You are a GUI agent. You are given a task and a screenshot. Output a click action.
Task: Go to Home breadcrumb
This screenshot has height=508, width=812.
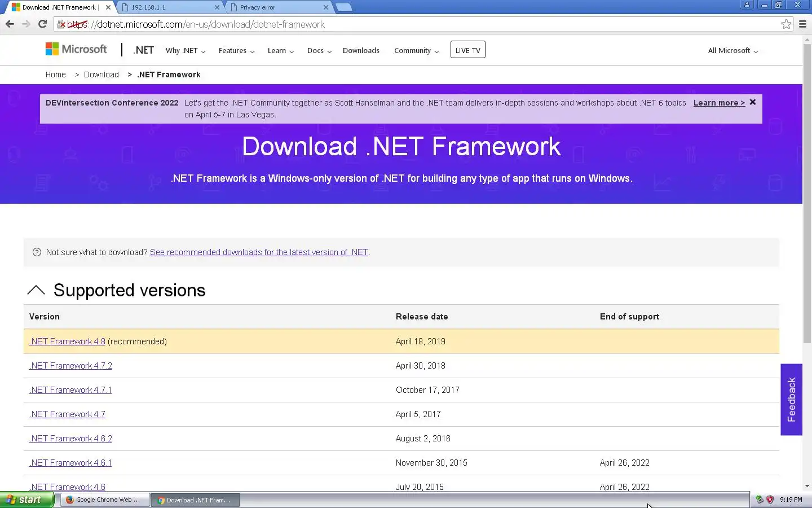tap(55, 75)
